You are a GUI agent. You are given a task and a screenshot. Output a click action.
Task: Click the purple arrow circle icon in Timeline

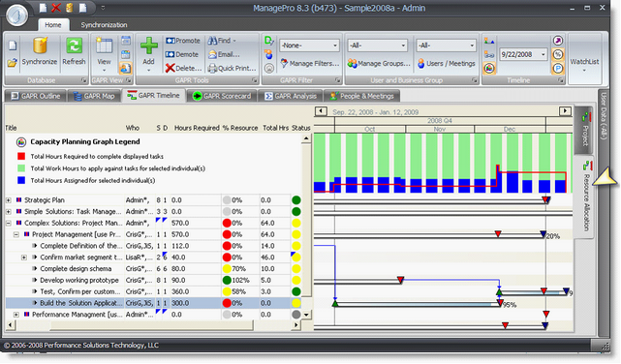[x=558, y=41]
